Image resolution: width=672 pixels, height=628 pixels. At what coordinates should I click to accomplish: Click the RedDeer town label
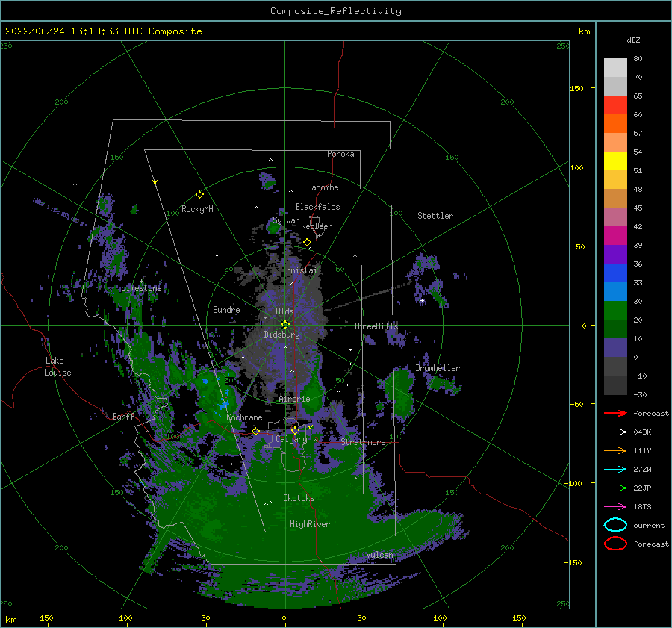[317, 226]
